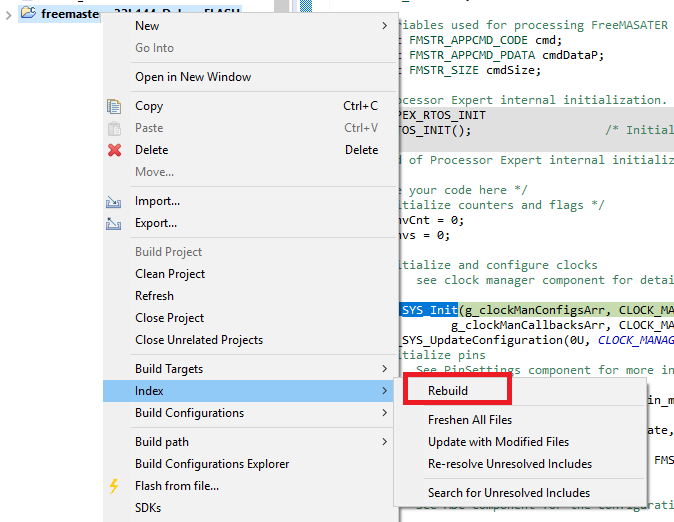Viewport: 674px width, 522px height.
Task: Click the Import icon
Action: point(114,202)
